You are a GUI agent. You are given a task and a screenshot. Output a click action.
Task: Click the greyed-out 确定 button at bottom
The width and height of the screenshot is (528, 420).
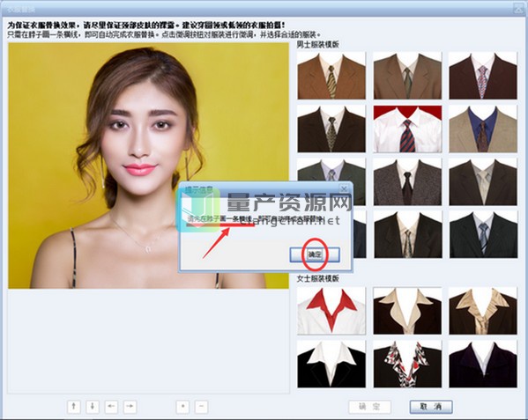click(x=369, y=407)
